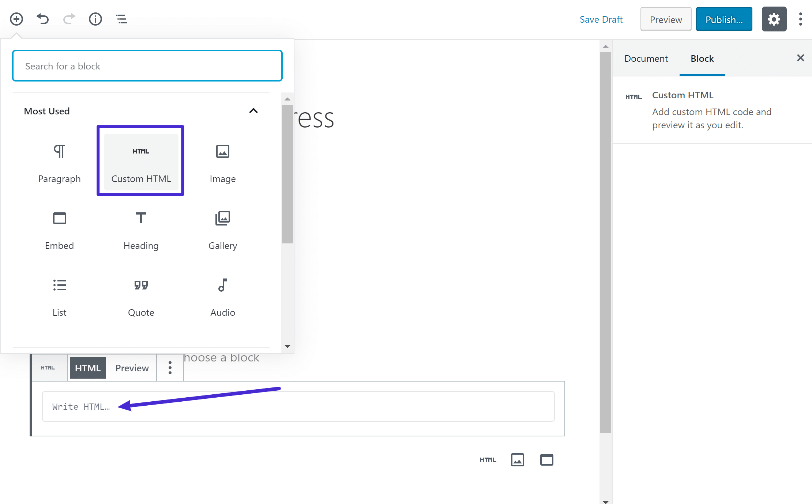Collapse the Most Used section
This screenshot has height=504, width=812.
pyautogui.click(x=253, y=110)
